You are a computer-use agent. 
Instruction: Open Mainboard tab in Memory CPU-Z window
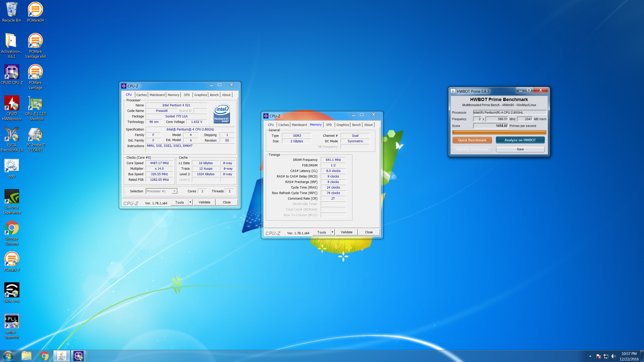tap(299, 125)
